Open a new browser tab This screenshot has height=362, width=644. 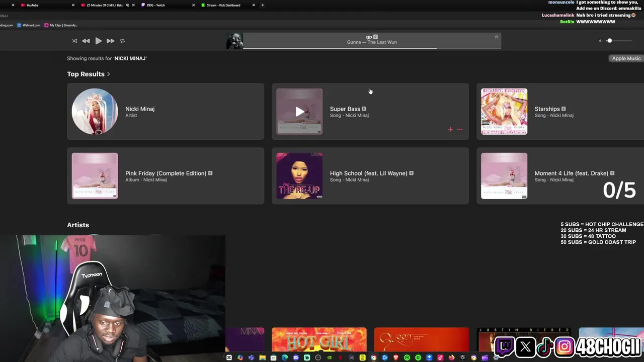[263, 5]
